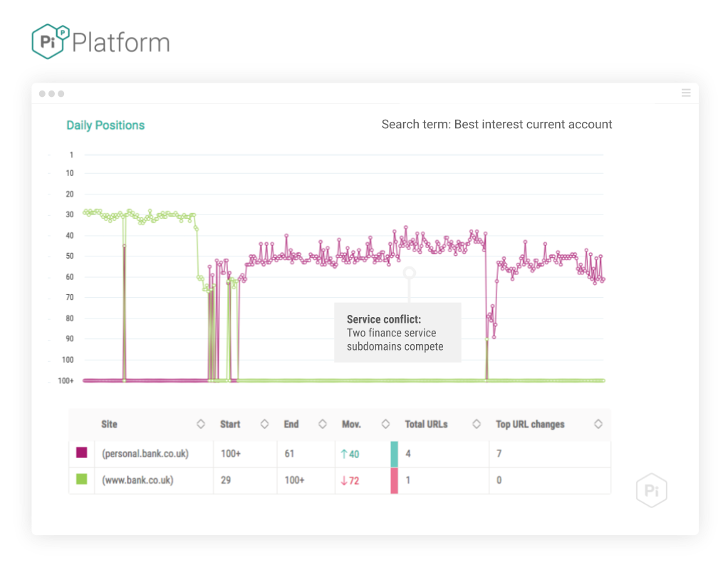The width and height of the screenshot is (728, 565).
Task: Click the Service conflict annotation box
Action: (397, 333)
